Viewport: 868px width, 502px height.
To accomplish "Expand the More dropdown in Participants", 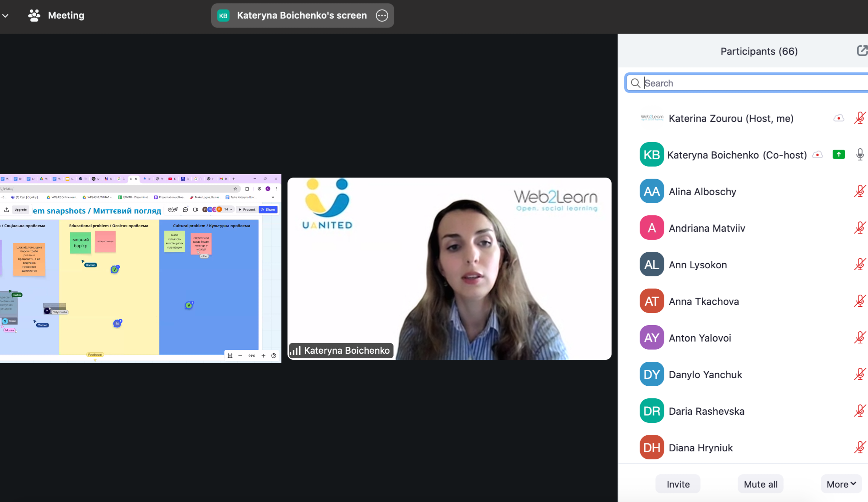I will 841,484.
